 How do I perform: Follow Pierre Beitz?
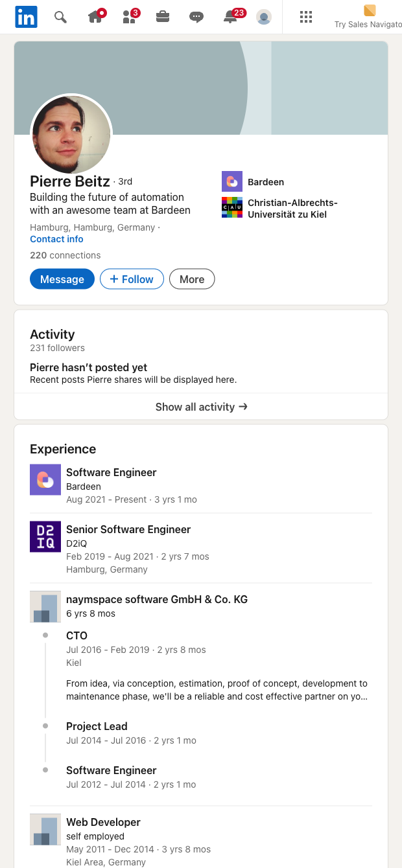(132, 279)
